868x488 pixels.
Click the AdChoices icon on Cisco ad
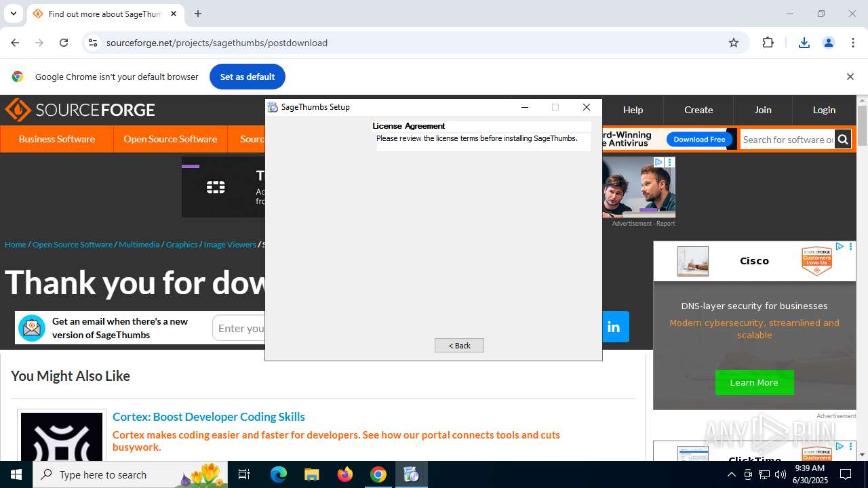[840, 247]
